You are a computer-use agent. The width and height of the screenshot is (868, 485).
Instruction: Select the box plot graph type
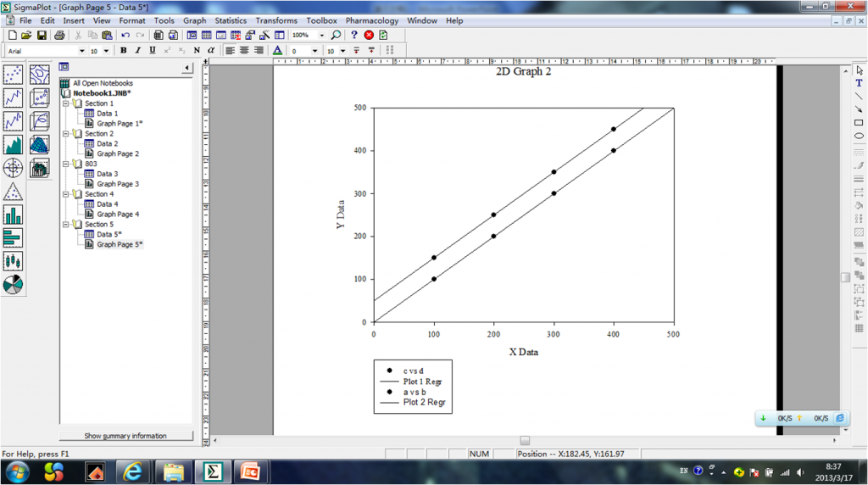(13, 261)
